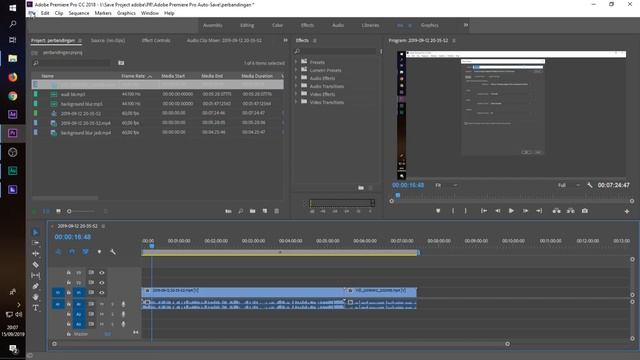Show the overflow panel tabs chevron
640x360 pixels.
point(285,40)
